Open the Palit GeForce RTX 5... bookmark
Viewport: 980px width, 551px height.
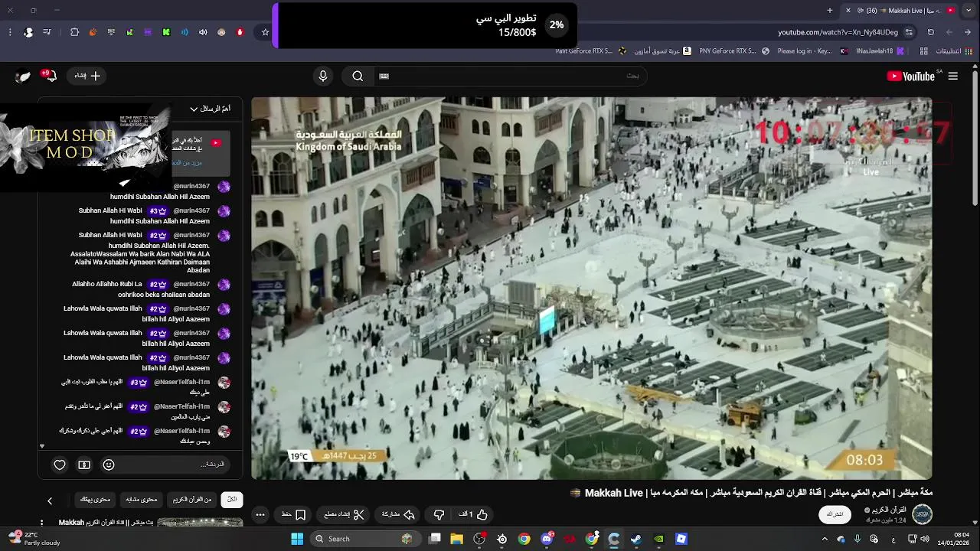pyautogui.click(x=590, y=51)
